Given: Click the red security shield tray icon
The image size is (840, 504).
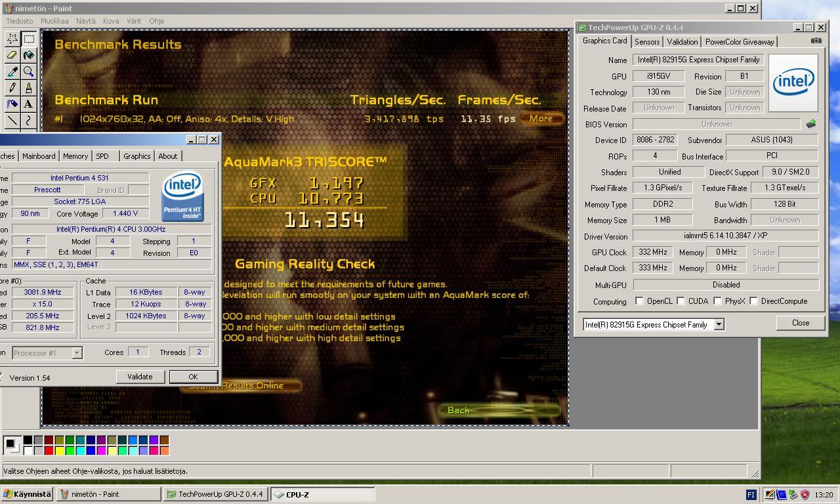Looking at the screenshot, I should 805,495.
